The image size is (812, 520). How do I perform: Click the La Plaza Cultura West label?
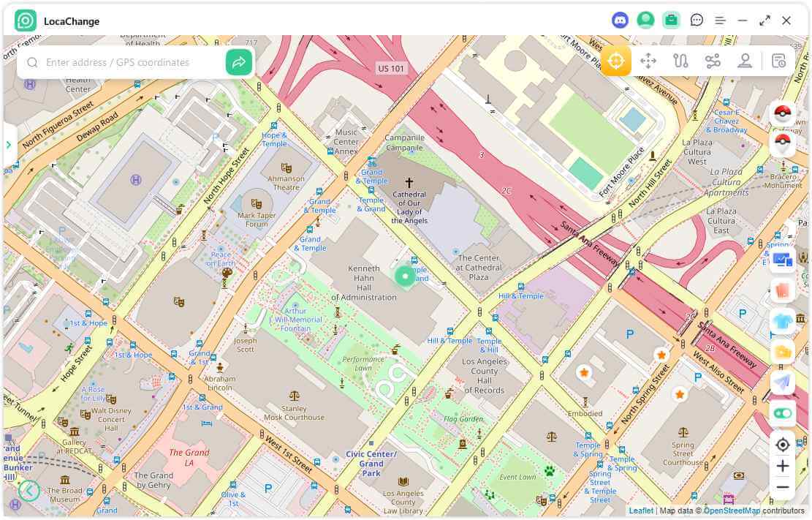[x=697, y=152]
